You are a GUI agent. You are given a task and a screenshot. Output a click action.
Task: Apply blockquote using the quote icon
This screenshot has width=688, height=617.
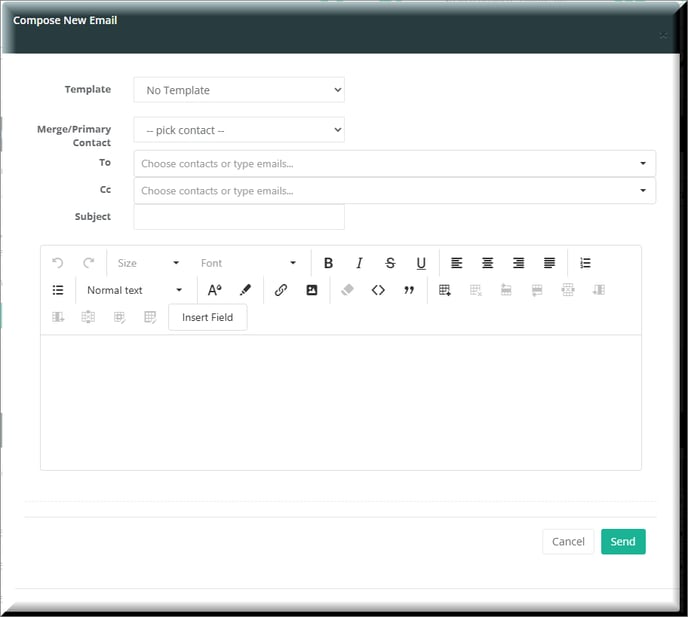(408, 290)
